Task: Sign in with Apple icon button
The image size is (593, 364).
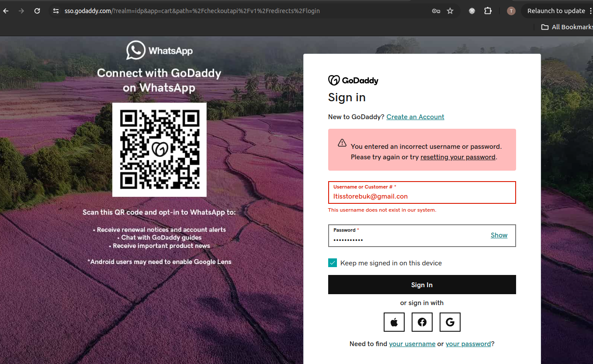Action: click(x=394, y=322)
